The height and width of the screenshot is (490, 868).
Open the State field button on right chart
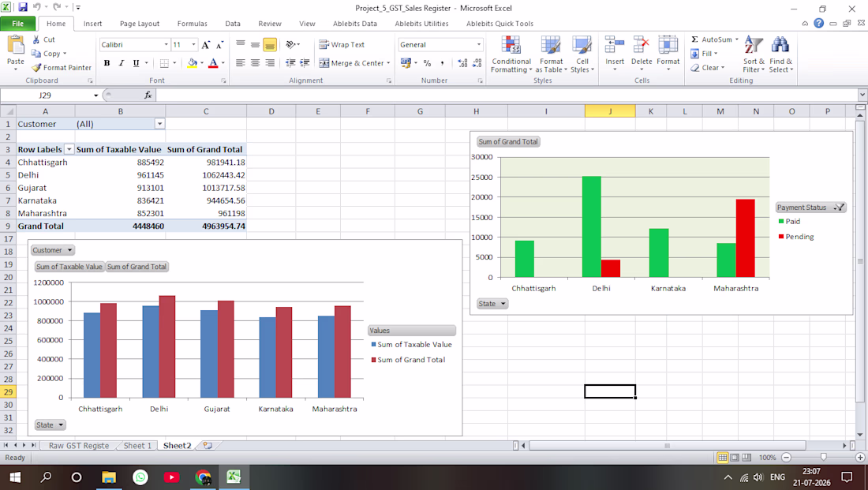[492, 304]
